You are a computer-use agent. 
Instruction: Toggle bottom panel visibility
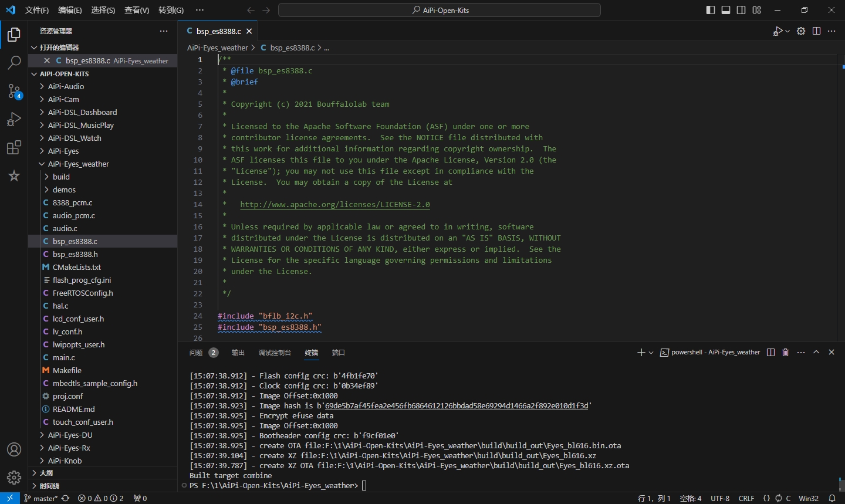[726, 10]
